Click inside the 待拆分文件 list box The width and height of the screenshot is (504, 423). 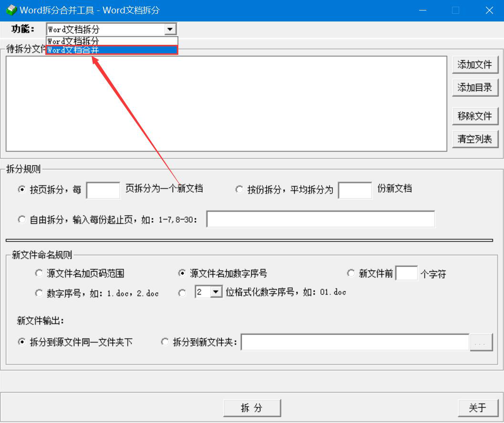(x=226, y=103)
